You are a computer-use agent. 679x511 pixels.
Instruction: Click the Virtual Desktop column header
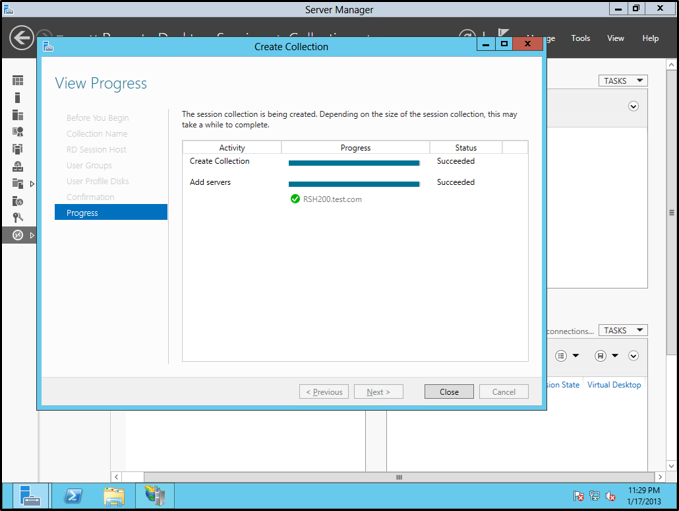614,385
